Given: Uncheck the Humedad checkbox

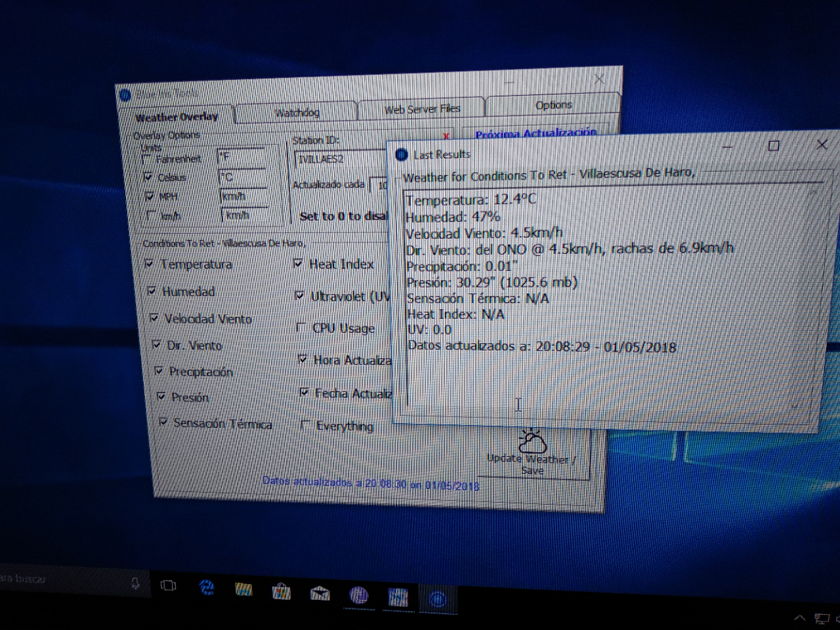Looking at the screenshot, I should (x=152, y=291).
